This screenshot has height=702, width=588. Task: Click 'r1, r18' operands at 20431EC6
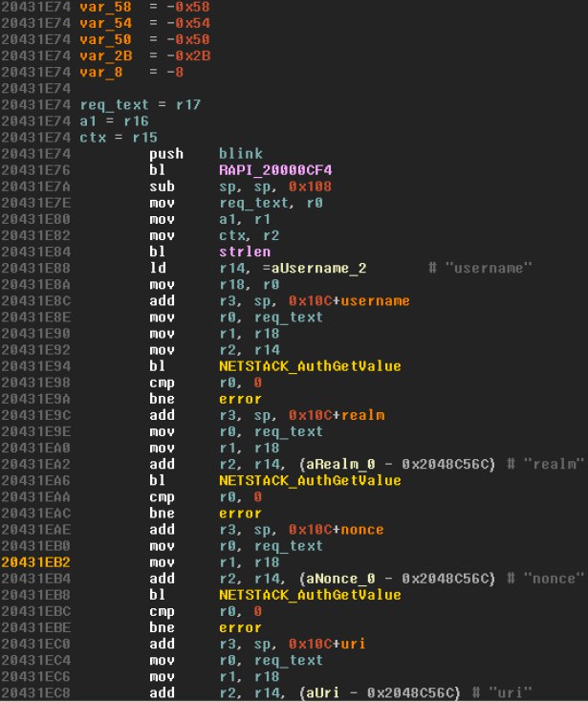point(250,676)
